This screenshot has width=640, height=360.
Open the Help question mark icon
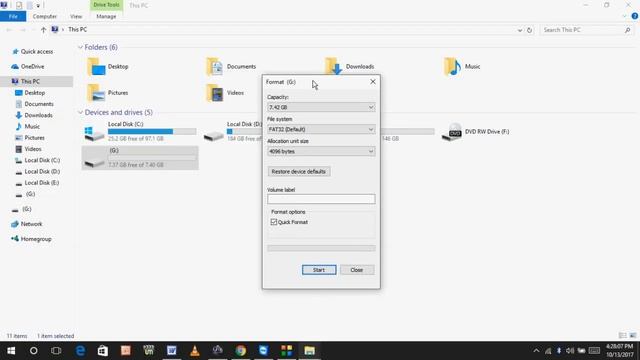point(635,16)
